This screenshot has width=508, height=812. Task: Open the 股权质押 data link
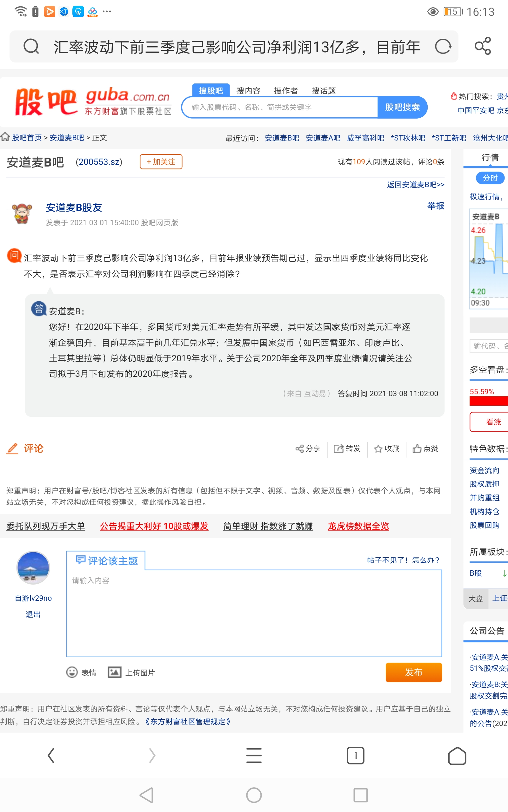(484, 484)
